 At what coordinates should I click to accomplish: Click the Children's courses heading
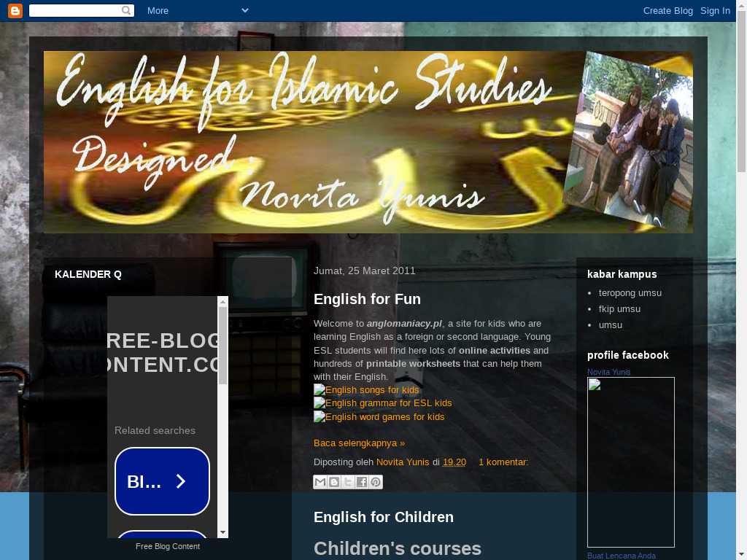click(x=398, y=548)
